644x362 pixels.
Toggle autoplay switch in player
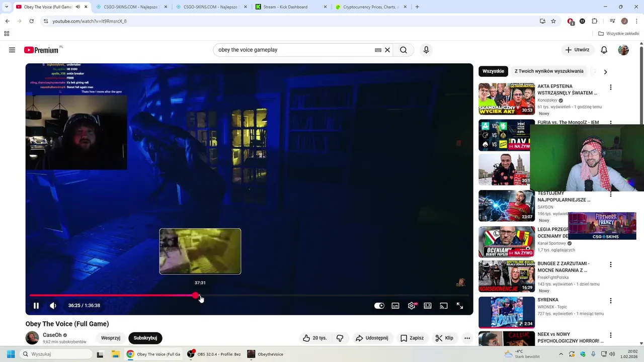(x=379, y=306)
